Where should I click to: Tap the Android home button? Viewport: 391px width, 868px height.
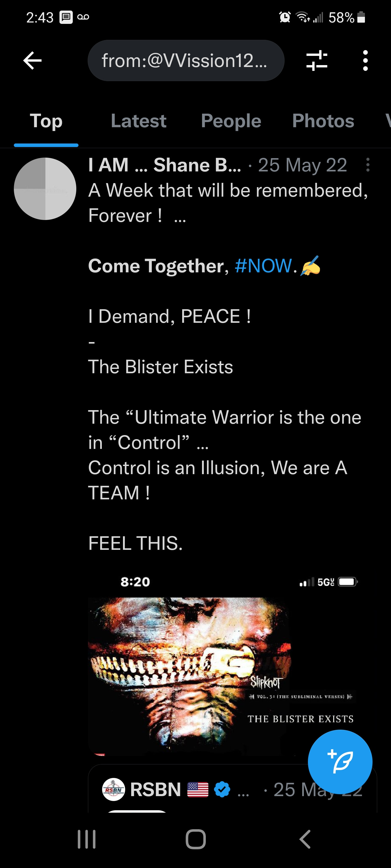pos(196,839)
